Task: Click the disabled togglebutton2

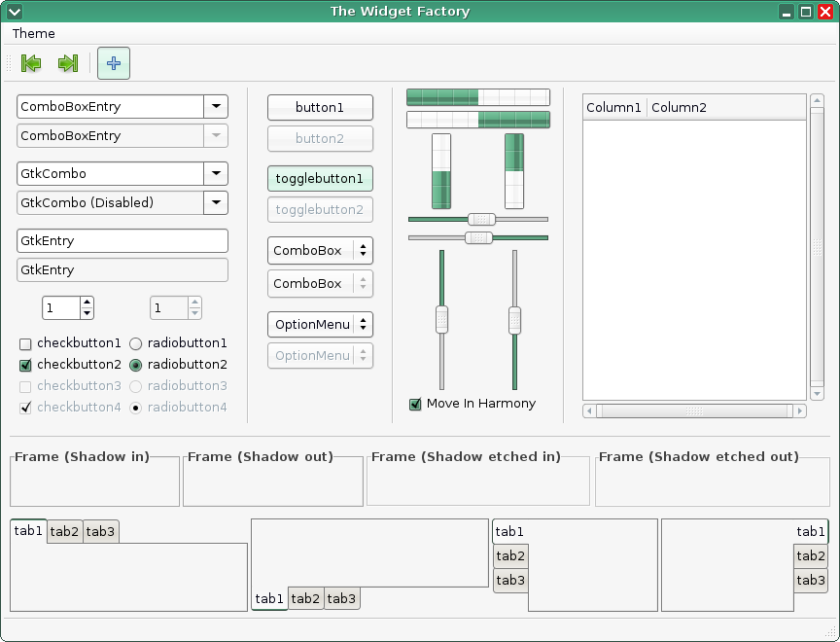Action: (321, 209)
